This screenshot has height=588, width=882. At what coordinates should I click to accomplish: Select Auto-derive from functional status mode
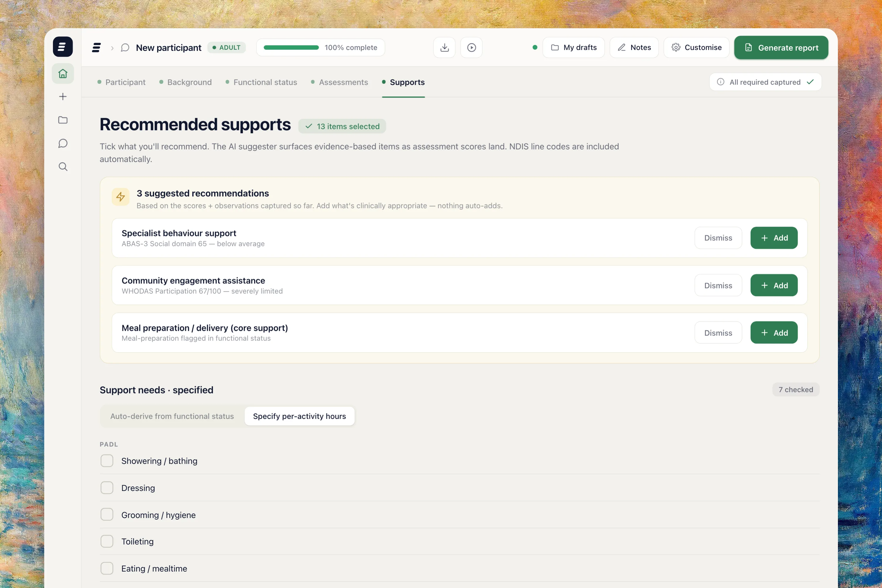coord(172,416)
